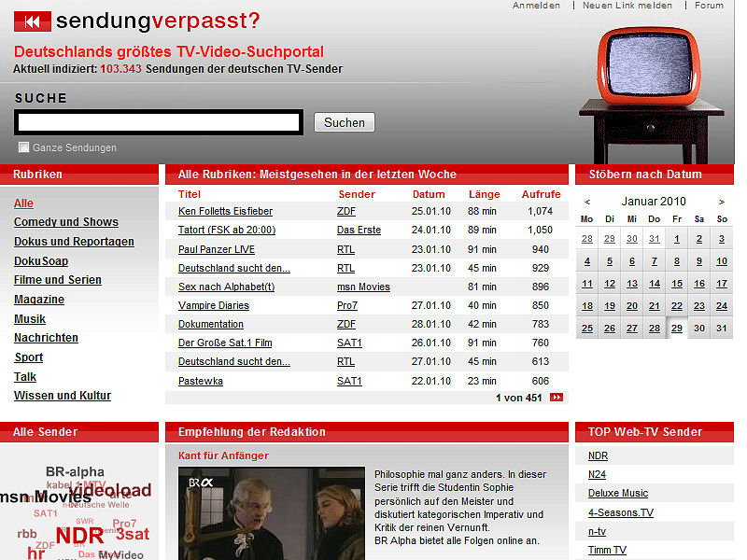The height and width of the screenshot is (560, 747).
Task: Open Deluxe Music web-TV channel
Action: tap(617, 493)
